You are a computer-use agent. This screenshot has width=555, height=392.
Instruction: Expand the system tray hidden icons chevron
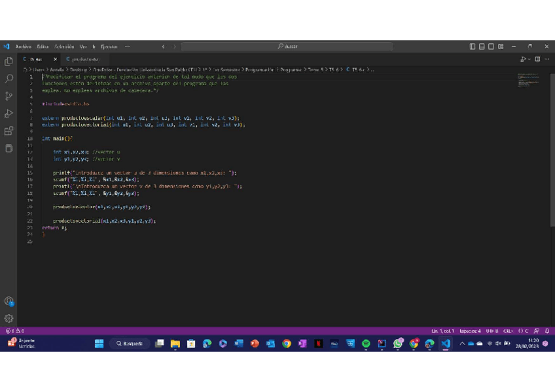tap(461, 344)
